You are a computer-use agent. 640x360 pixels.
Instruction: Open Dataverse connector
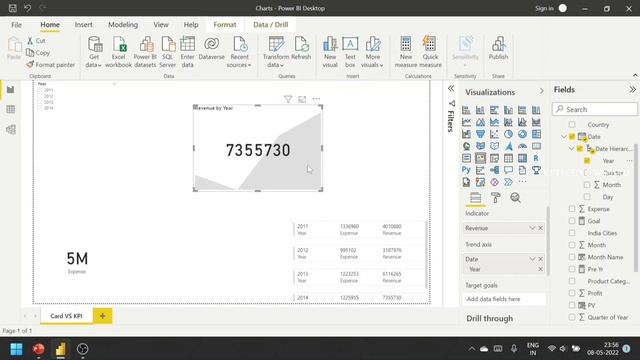coord(211,49)
